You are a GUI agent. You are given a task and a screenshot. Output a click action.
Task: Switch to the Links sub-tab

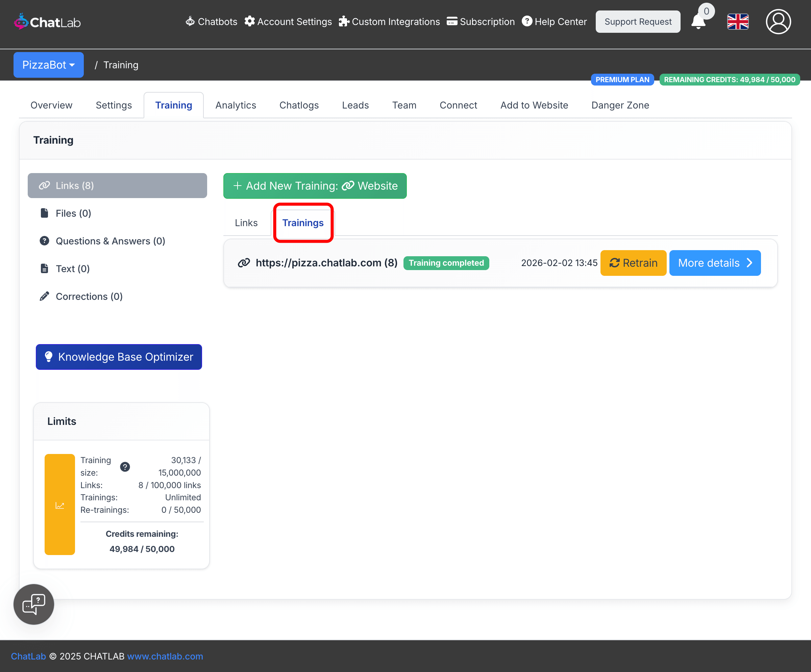click(x=246, y=223)
